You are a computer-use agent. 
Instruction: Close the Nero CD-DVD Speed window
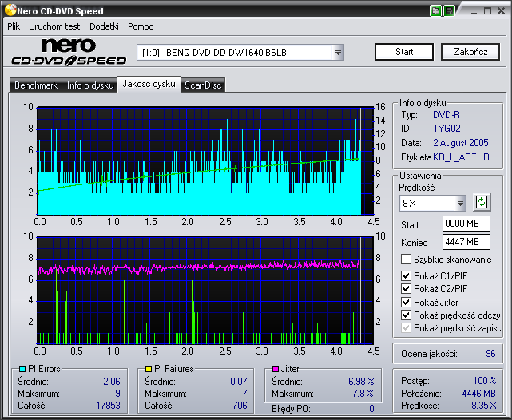coord(502,11)
